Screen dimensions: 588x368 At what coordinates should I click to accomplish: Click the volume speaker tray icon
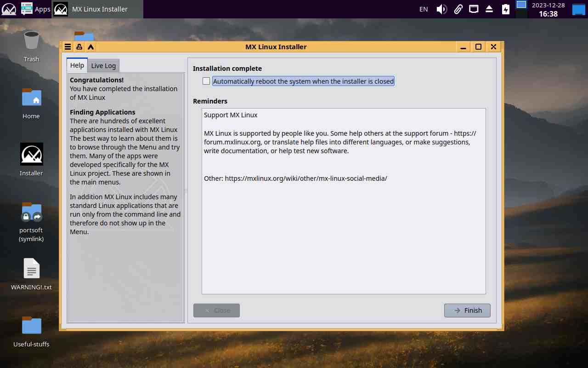coord(441,9)
